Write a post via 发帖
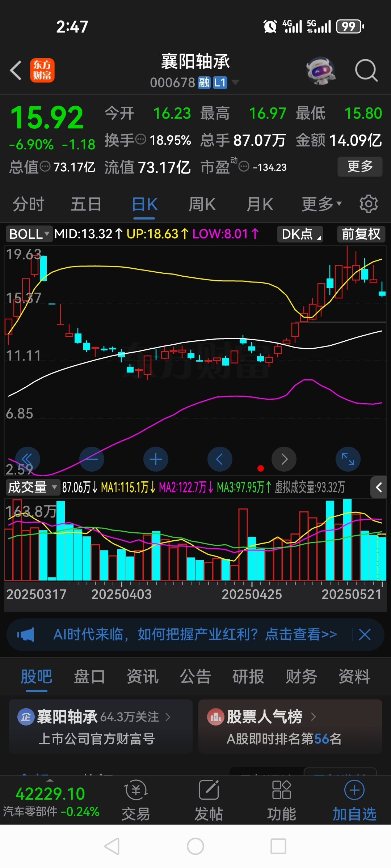Image resolution: width=391 pixels, height=868 pixels. pos(209,800)
